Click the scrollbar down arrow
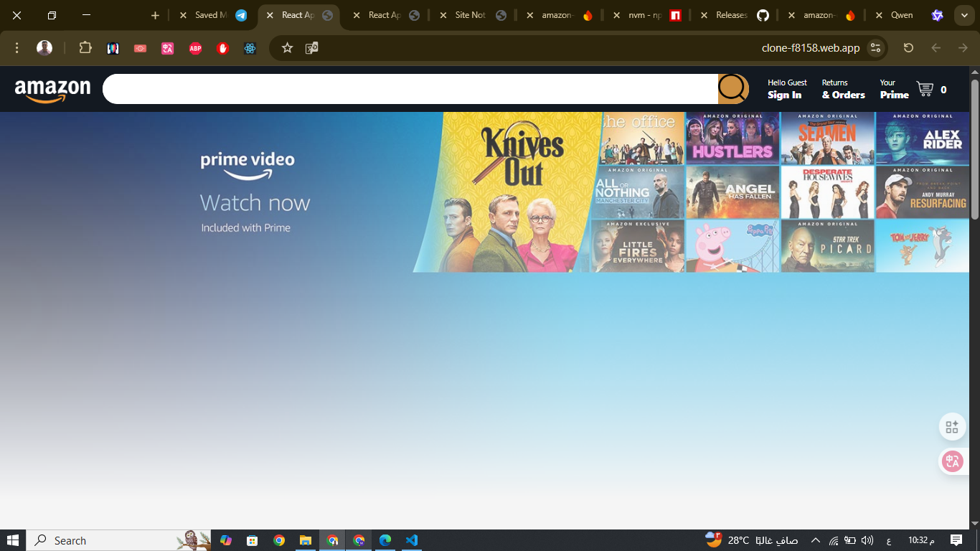Image resolution: width=980 pixels, height=551 pixels. coord(975,524)
